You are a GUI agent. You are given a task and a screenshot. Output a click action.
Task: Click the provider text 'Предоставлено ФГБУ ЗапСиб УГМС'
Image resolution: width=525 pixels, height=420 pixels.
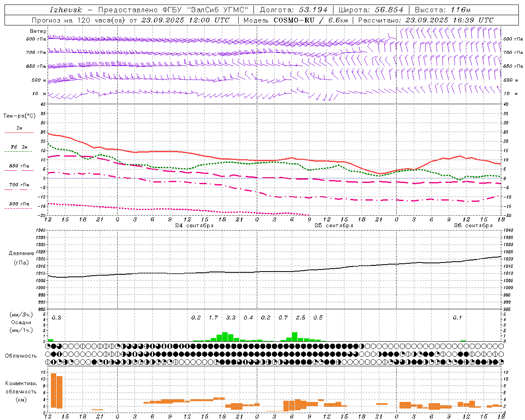pyautogui.click(x=173, y=10)
